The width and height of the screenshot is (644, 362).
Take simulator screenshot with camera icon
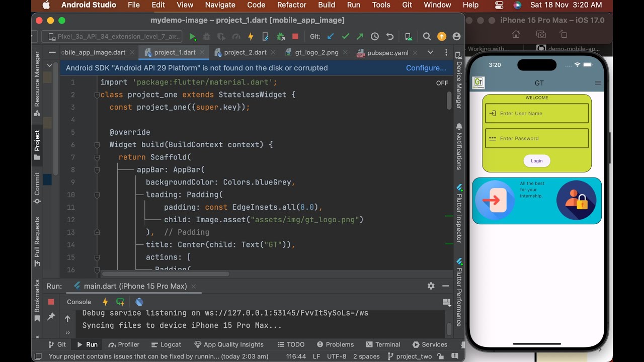(541, 34)
